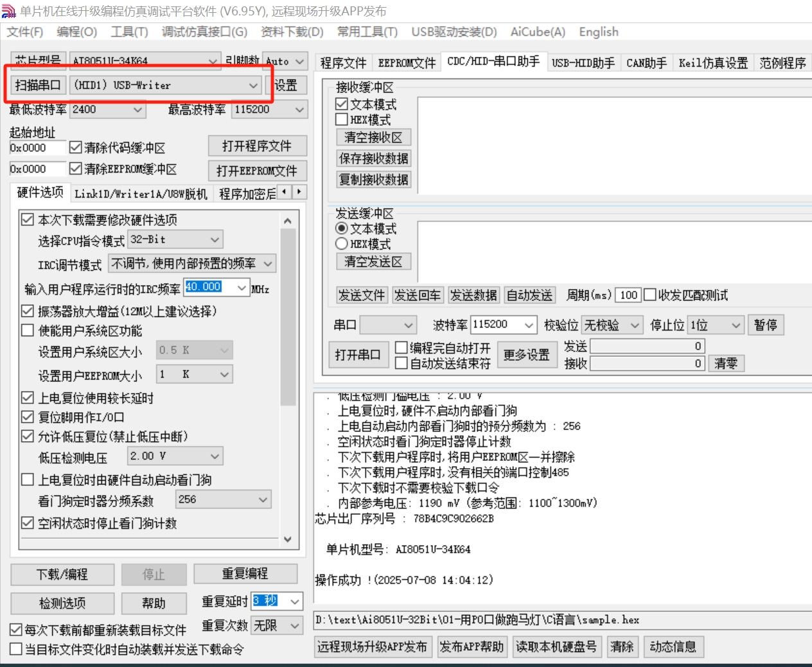
Task: Switch interface language via English menu
Action: 599,32
